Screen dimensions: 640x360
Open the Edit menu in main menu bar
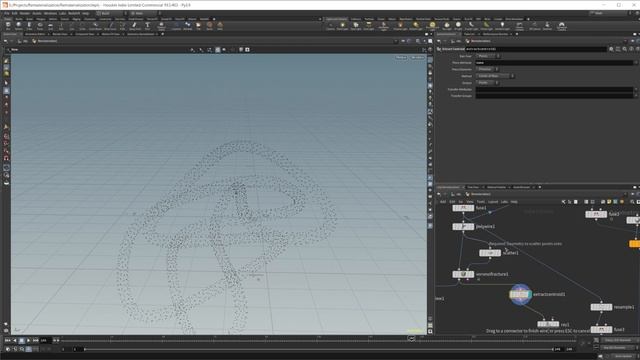15,13
